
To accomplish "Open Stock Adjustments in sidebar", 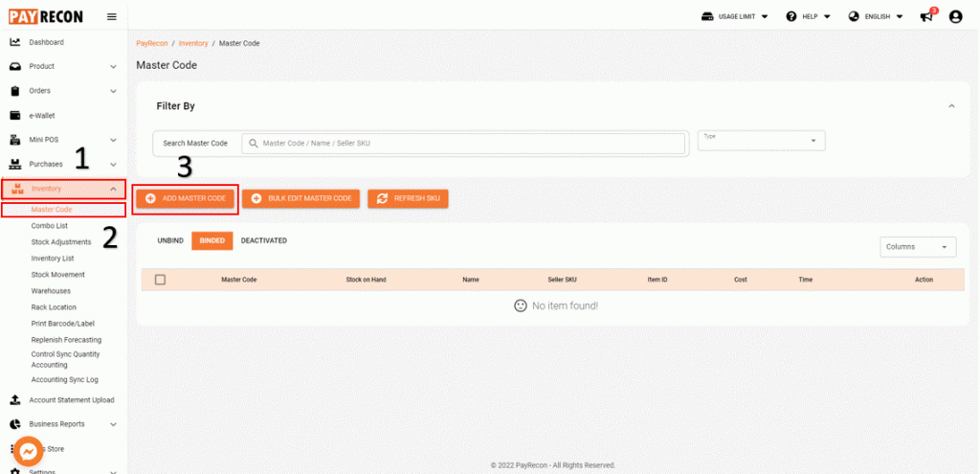I will coord(61,242).
